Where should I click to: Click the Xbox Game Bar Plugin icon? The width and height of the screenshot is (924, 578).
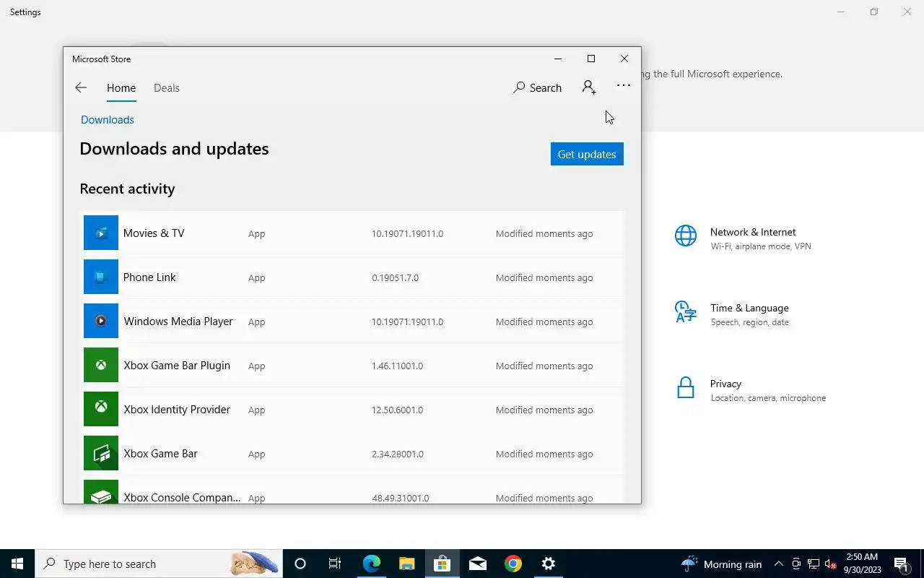click(x=101, y=365)
